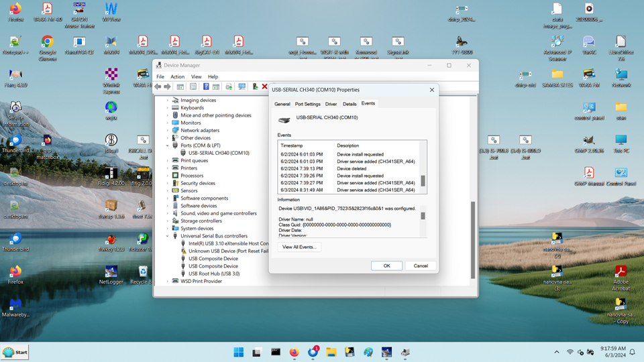Viewport: 644px width, 362px height.
Task: Select Unknown USB Device (Port Reset Failed)
Action: [x=228, y=251]
